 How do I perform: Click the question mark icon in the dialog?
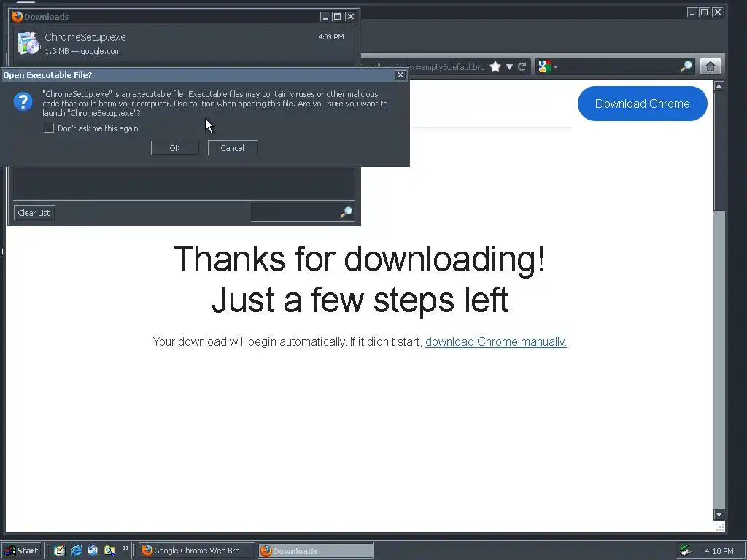[x=23, y=101]
